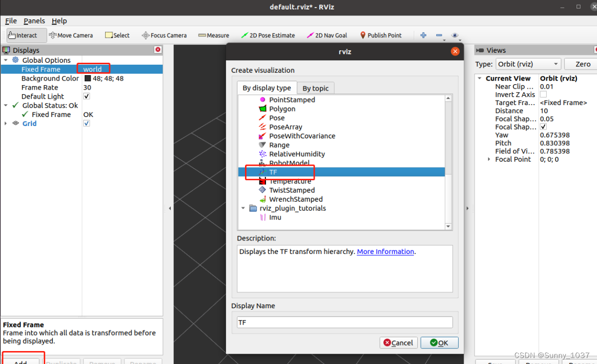The image size is (597, 364).
Task: Collapse Global Options tree
Action: point(5,60)
